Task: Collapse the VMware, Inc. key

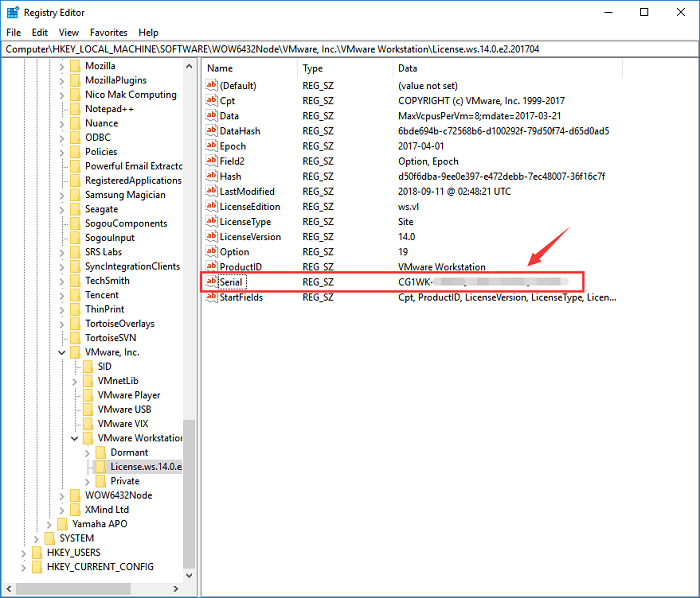Action: 62,353
